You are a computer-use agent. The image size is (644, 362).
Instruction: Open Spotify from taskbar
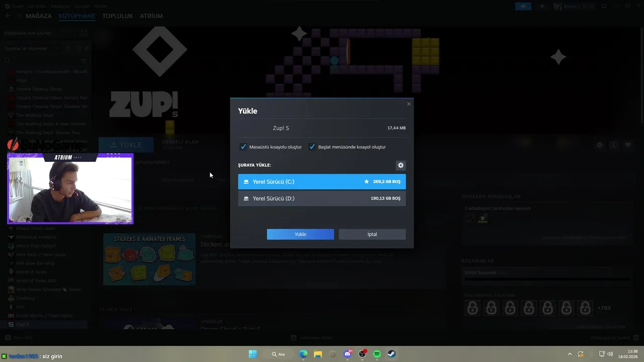377,354
